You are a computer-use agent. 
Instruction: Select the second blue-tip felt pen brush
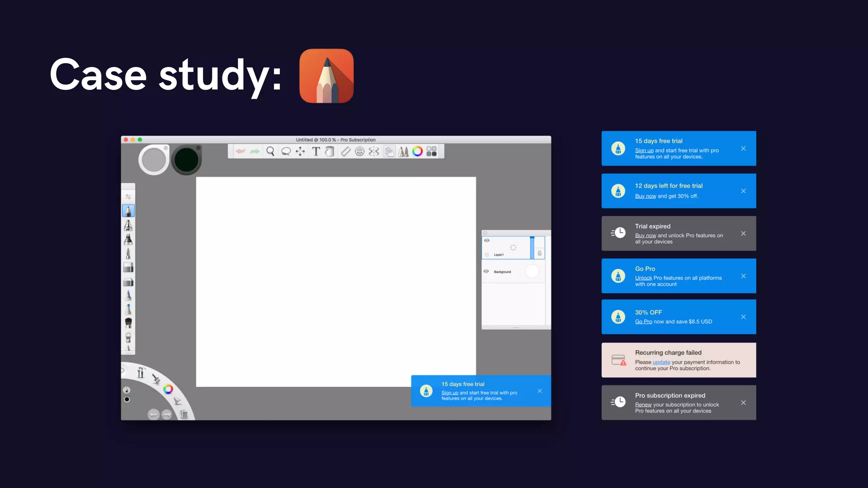128,309
